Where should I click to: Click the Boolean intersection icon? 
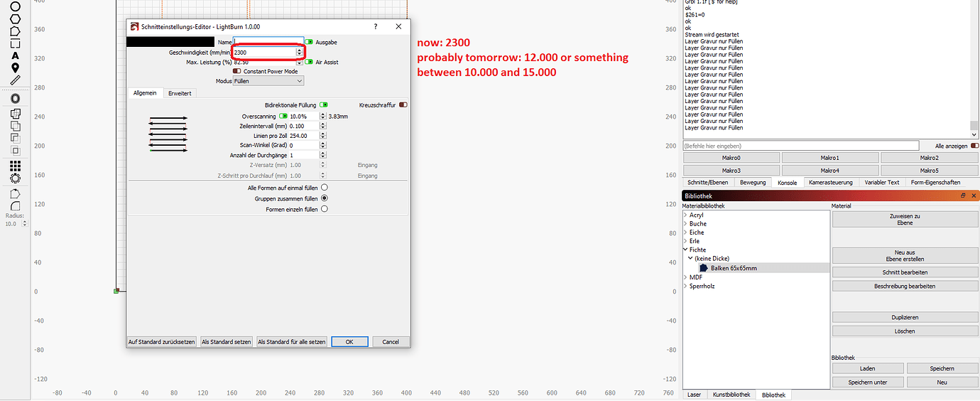pos(15,151)
